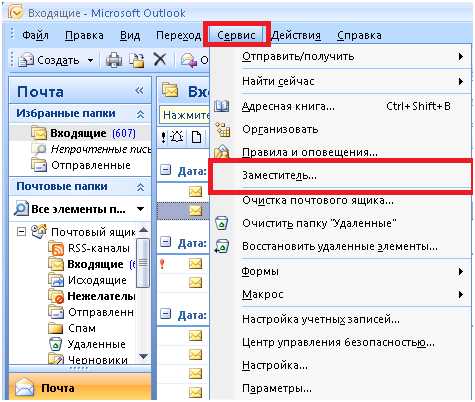475x402 pixels.
Task: Sort by importance exclamation column header
Action: [163, 137]
